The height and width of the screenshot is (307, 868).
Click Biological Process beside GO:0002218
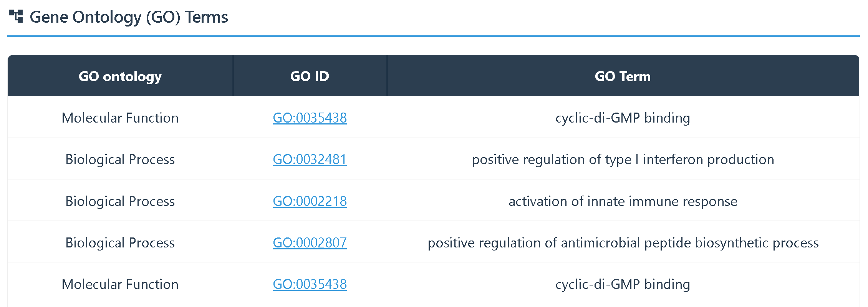point(120,201)
